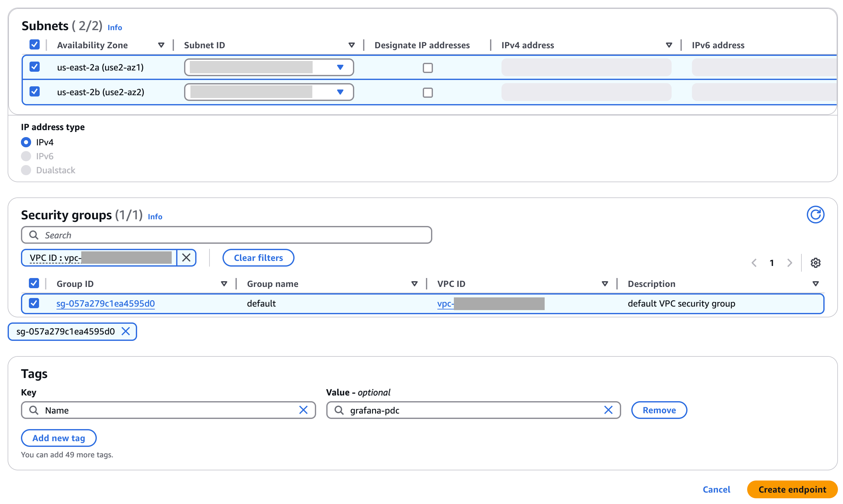Open security group sg-057a279c1ea4595d0 details
The width and height of the screenshot is (843, 504).
(x=105, y=303)
